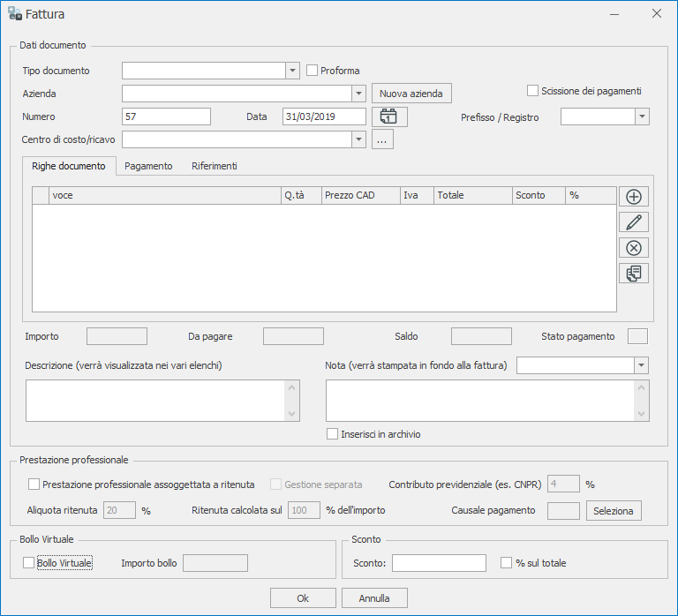Click the delete row X icon
The height and width of the screenshot is (616, 678).
633,248
